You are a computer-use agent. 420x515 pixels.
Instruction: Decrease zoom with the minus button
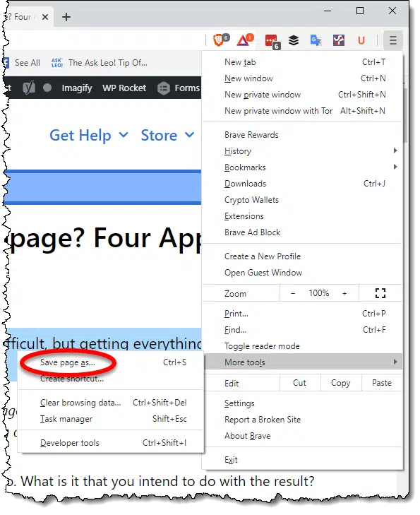(293, 293)
